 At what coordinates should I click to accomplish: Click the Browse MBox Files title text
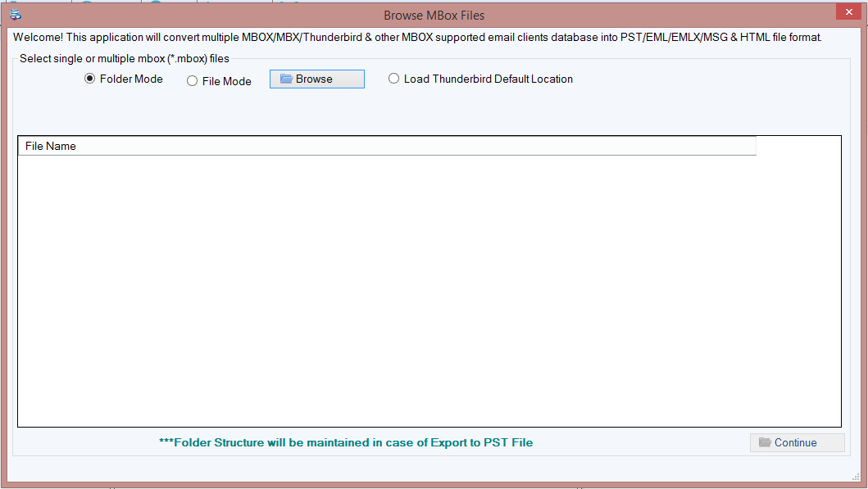pyautogui.click(x=434, y=16)
